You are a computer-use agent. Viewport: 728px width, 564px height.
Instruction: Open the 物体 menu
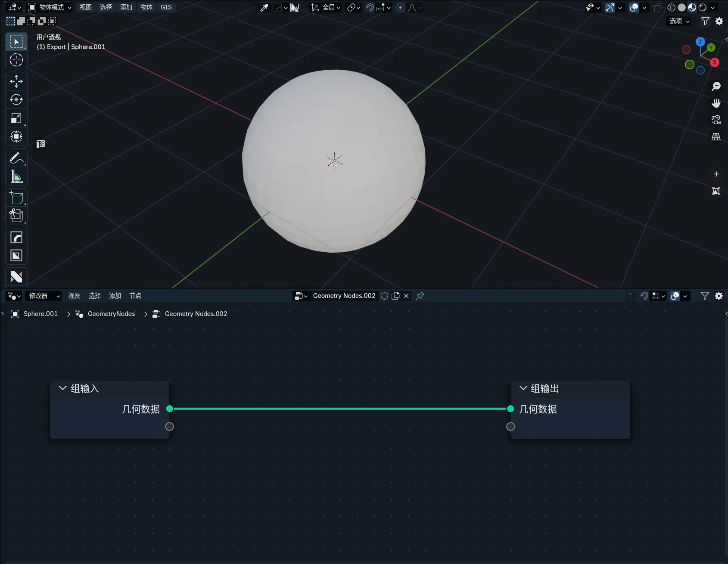[146, 7]
